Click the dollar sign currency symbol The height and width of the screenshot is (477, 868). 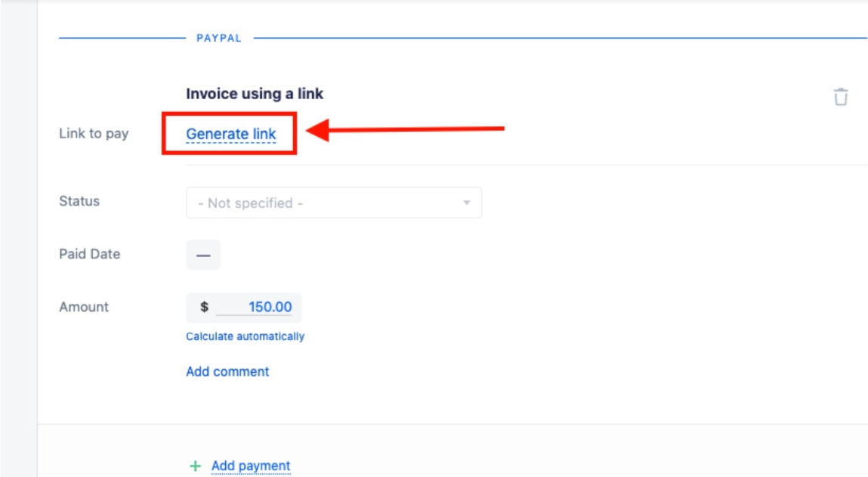click(204, 307)
